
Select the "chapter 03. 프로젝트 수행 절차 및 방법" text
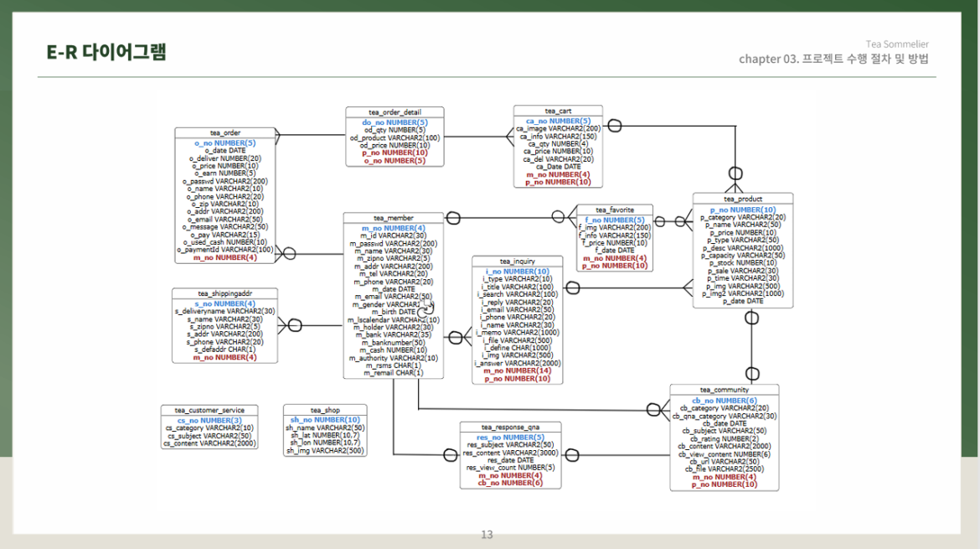pos(833,59)
